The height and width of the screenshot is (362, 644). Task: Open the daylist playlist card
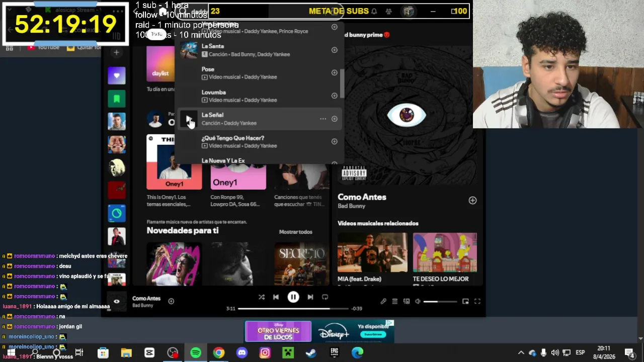pos(160,64)
